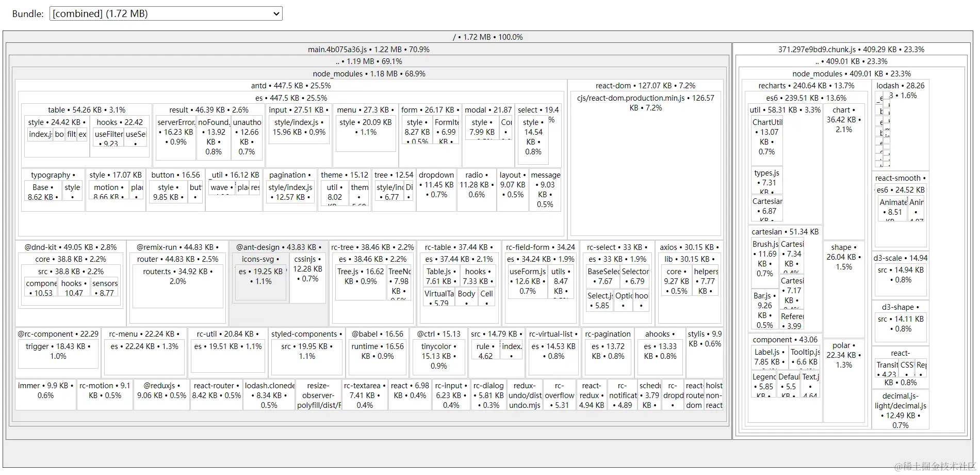980x475 pixels.
Task: Click the 'message • 9.03 KB' cell
Action: [545, 189]
